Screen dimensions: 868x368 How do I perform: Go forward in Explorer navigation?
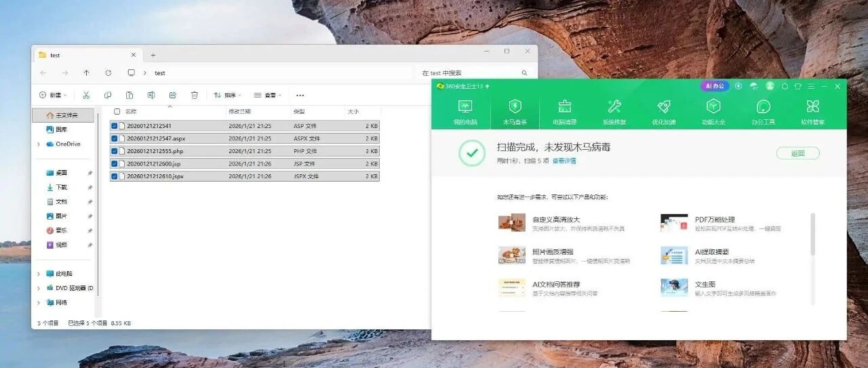pyautogui.click(x=65, y=73)
